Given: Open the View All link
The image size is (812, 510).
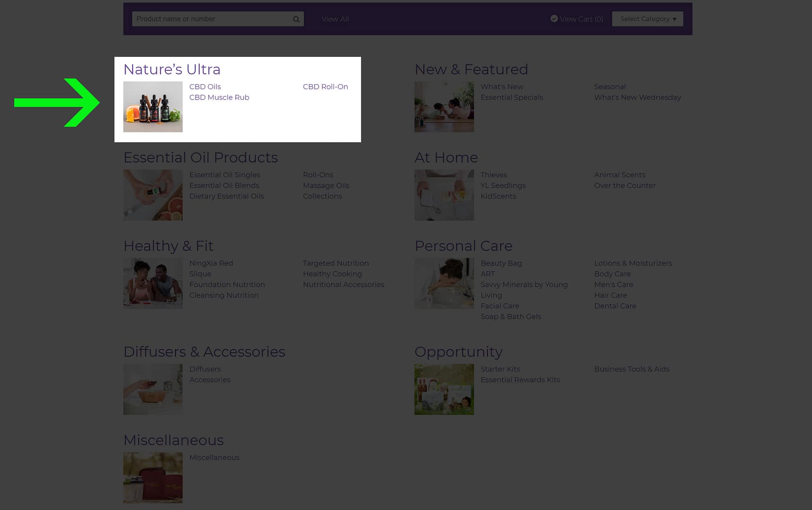Looking at the screenshot, I should tap(335, 19).
